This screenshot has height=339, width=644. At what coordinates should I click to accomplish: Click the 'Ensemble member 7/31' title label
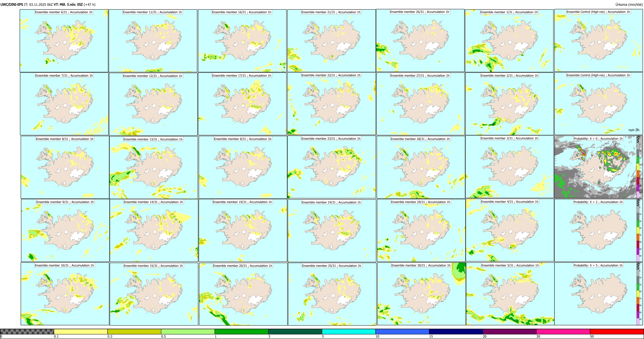tap(64, 76)
